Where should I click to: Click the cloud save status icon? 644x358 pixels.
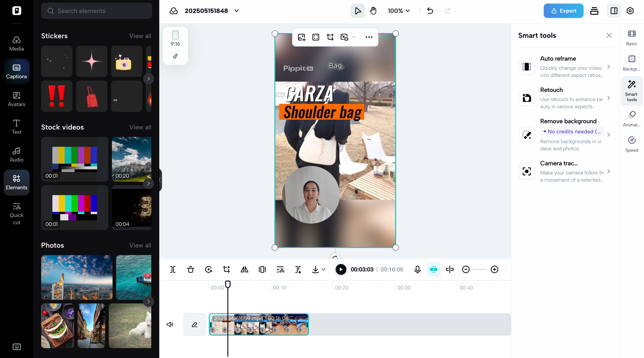pyautogui.click(x=173, y=11)
